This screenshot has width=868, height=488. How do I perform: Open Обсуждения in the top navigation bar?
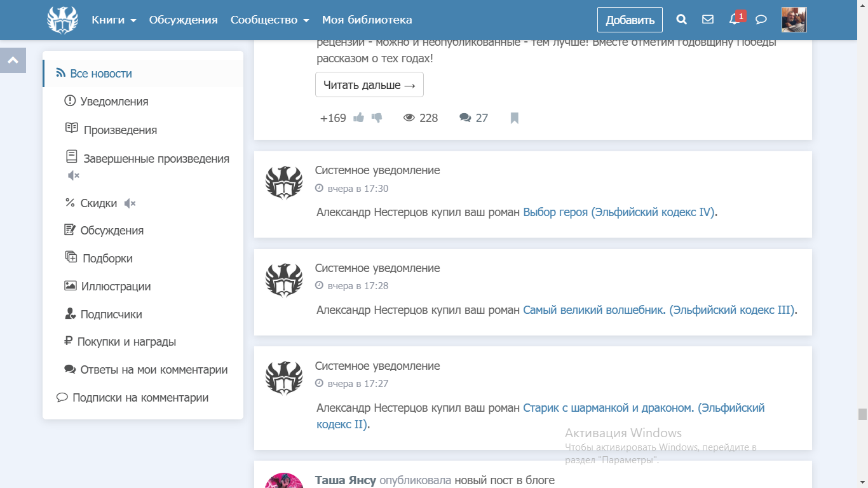(184, 20)
